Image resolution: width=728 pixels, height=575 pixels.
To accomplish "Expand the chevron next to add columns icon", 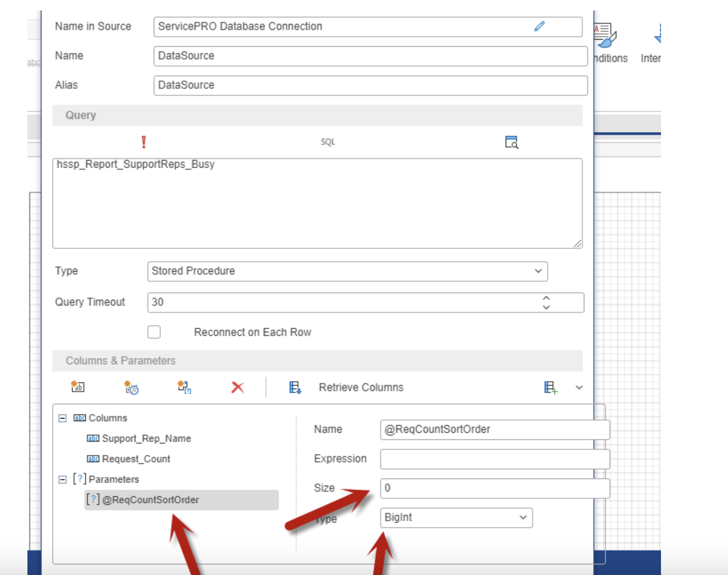I will pos(579,388).
